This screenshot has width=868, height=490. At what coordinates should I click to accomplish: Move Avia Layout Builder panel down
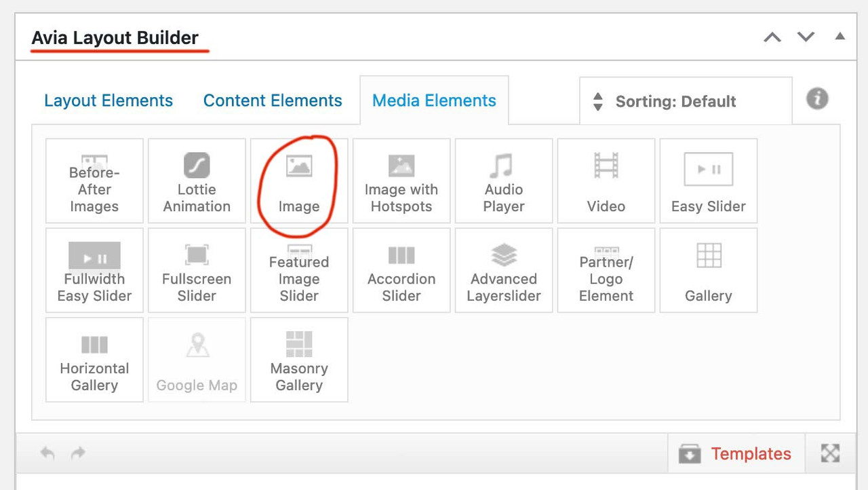pyautogui.click(x=806, y=37)
